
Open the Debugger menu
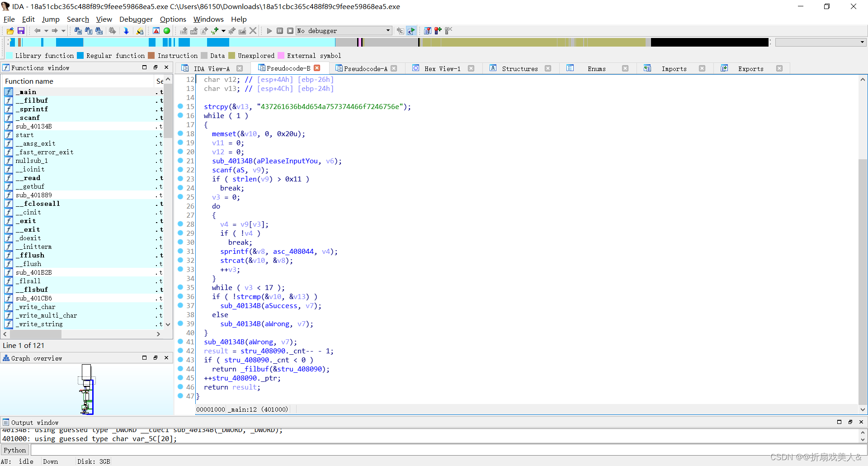tap(136, 19)
